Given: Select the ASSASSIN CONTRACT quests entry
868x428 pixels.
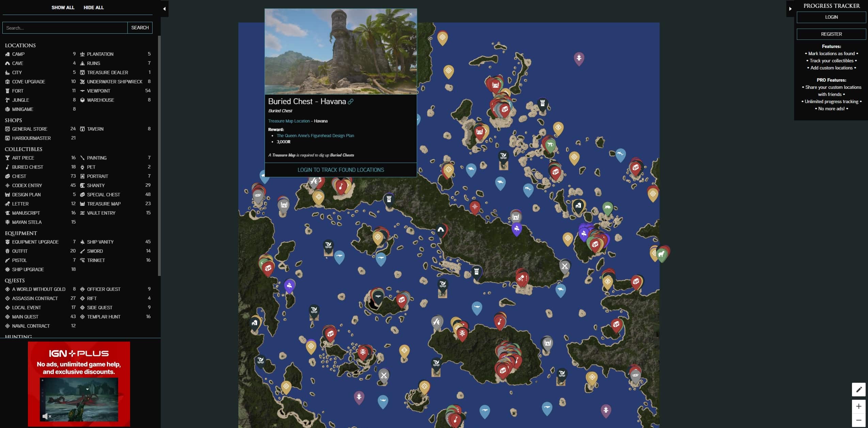Looking at the screenshot, I should tap(40, 298).
